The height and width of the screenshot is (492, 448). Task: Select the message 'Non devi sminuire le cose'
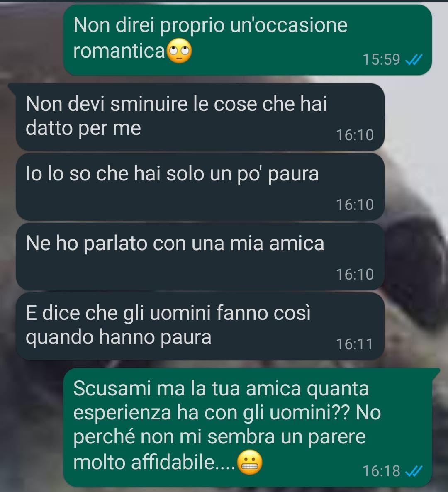(200, 117)
